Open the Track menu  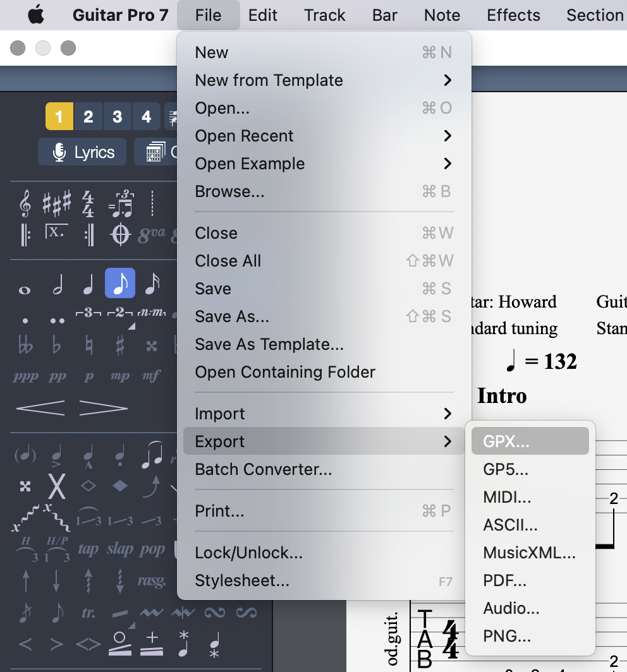pos(325,15)
